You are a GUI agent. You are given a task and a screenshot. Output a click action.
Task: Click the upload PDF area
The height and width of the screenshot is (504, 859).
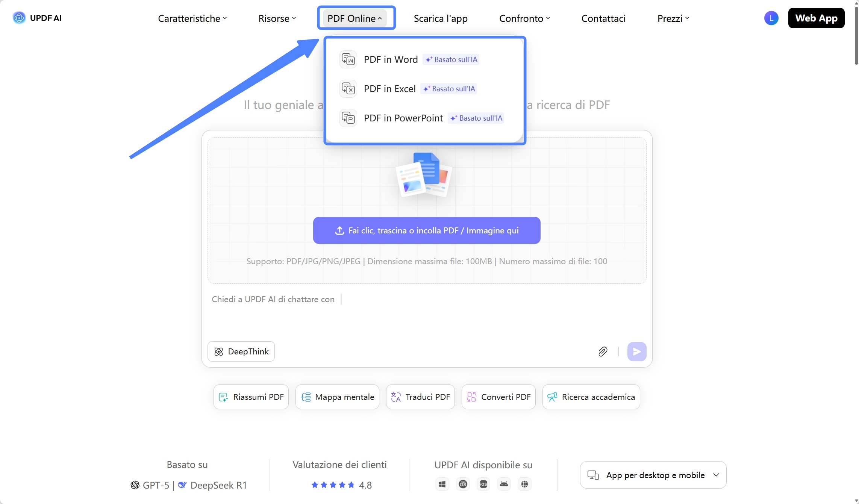coord(426,230)
